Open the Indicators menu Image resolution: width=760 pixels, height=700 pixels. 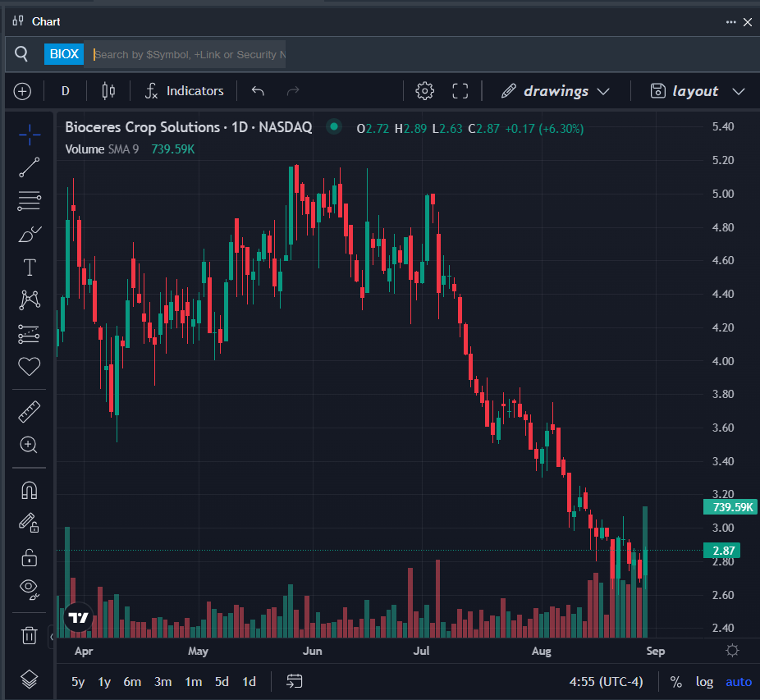coord(184,91)
